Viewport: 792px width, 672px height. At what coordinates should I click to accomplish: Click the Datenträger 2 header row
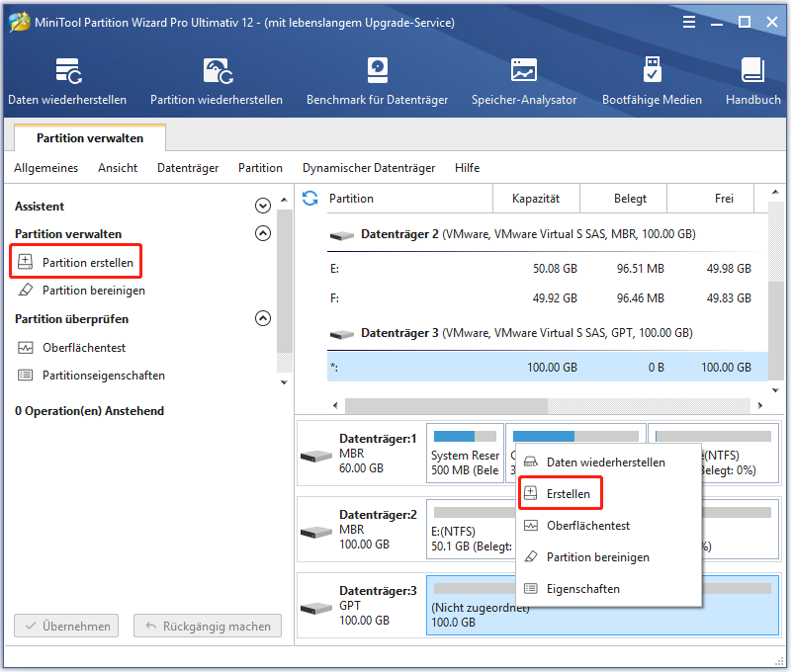tap(548, 234)
